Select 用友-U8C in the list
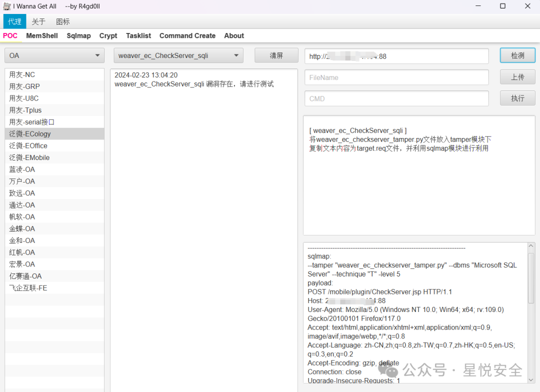The height and width of the screenshot is (392, 540). [54, 98]
